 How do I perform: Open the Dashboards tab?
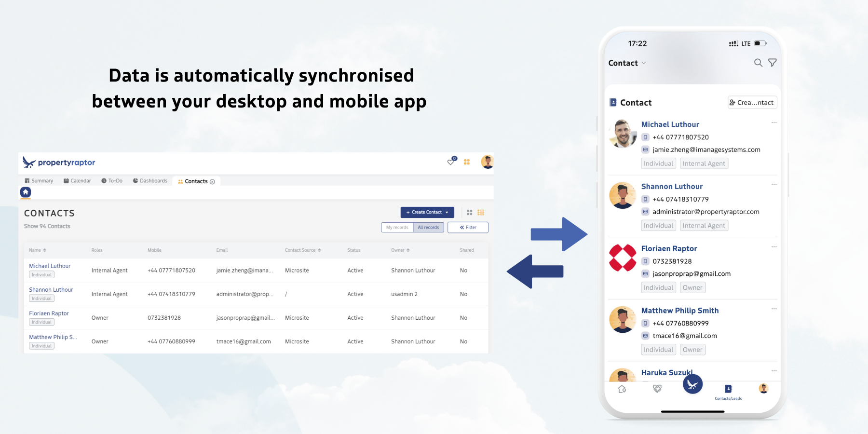[150, 181]
